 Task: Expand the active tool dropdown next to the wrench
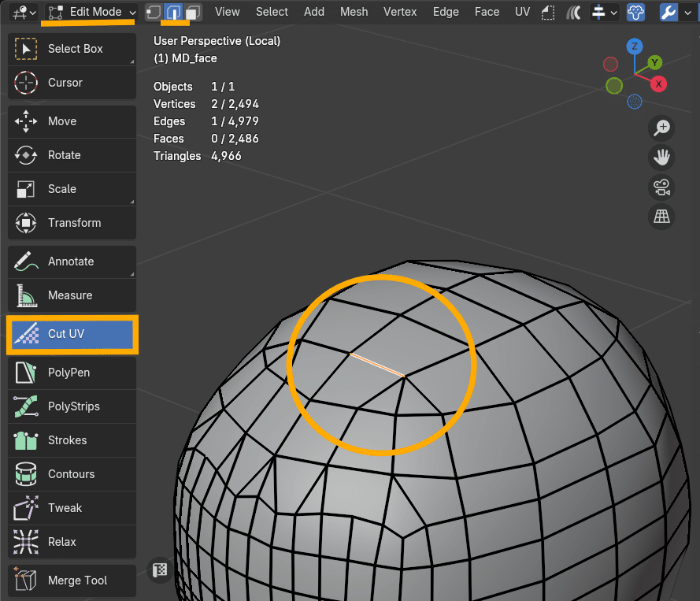pyautogui.click(x=687, y=12)
